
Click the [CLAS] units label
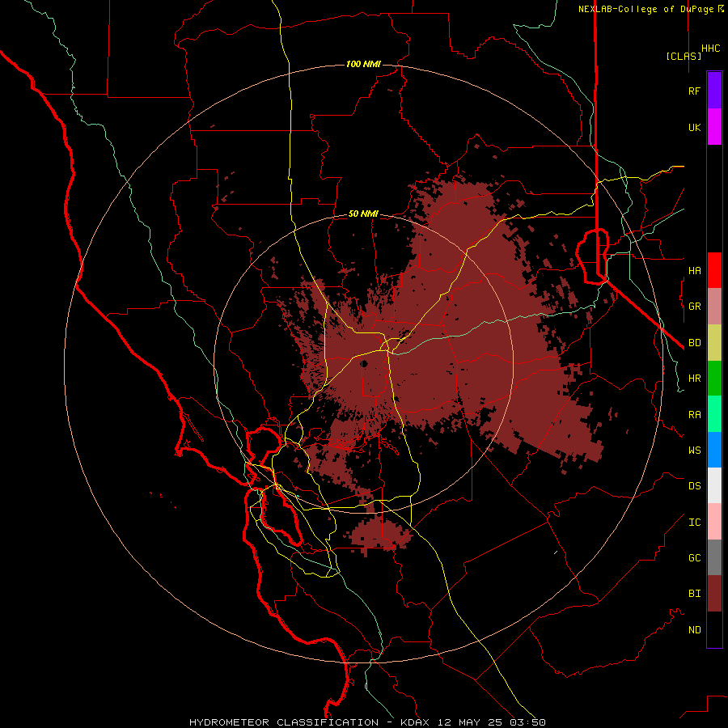(684, 56)
